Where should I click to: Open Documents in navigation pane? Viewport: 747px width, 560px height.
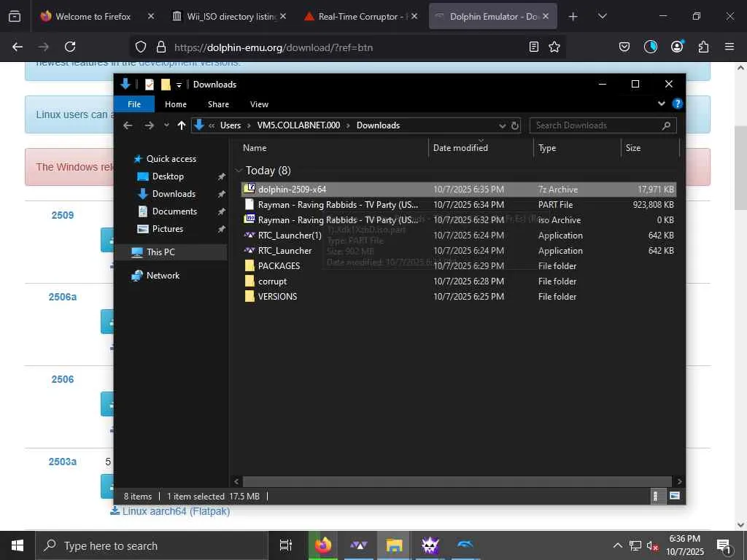(174, 211)
